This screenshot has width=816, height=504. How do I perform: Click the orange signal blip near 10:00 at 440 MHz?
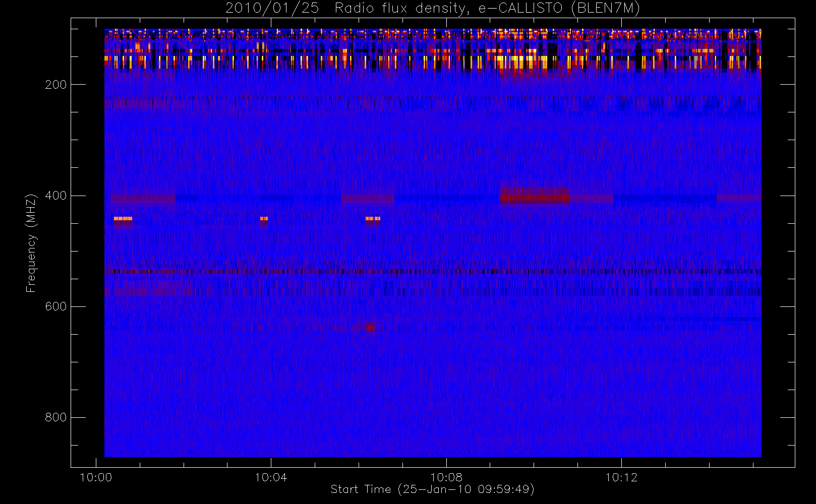(123, 219)
